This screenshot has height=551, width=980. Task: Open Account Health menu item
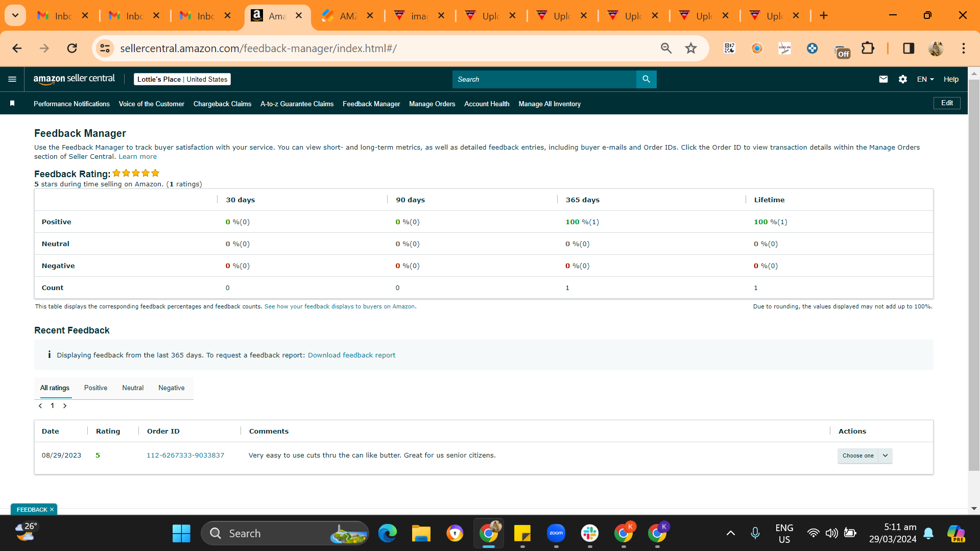coord(487,104)
